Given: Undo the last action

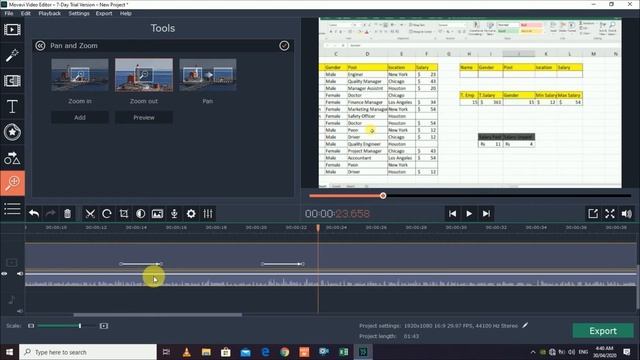Looking at the screenshot, I should pos(34,213).
